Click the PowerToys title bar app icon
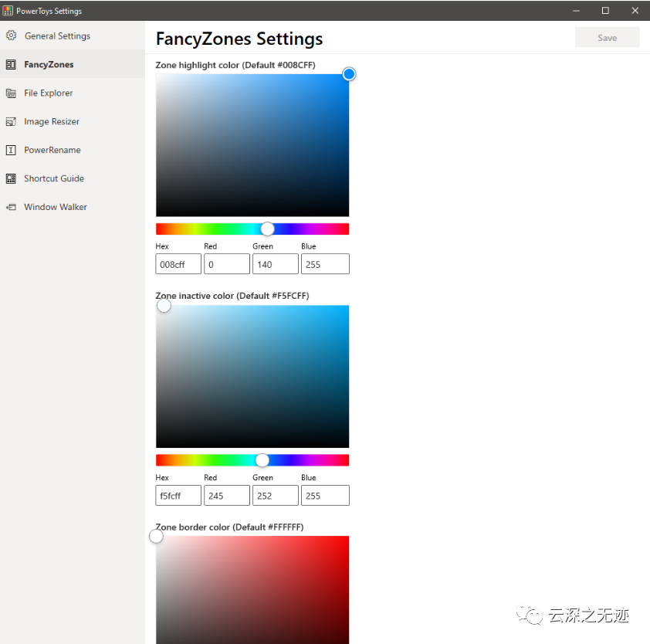The height and width of the screenshot is (644, 650). (8, 11)
